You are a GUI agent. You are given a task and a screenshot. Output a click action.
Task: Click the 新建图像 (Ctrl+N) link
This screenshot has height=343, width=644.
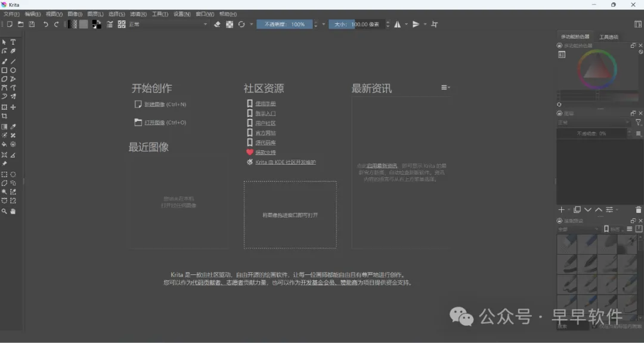160,104
